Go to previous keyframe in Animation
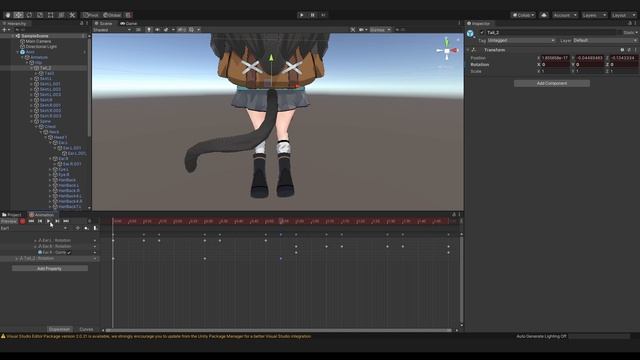This screenshot has width=640, height=360. pos(40,221)
